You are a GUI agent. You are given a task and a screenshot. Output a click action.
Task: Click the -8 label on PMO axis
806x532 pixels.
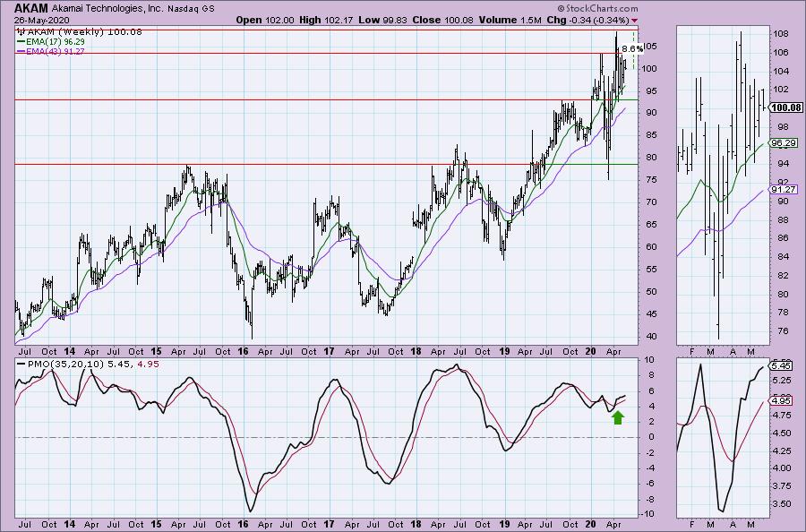pos(648,499)
